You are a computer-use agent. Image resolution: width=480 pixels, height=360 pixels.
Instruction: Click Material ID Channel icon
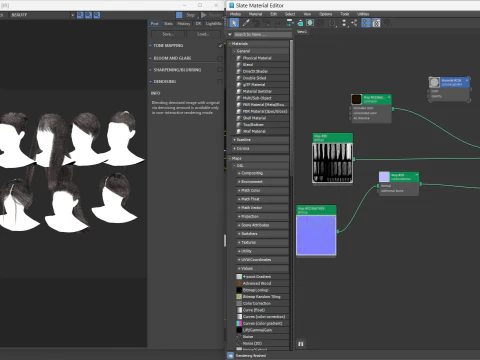coord(332,23)
